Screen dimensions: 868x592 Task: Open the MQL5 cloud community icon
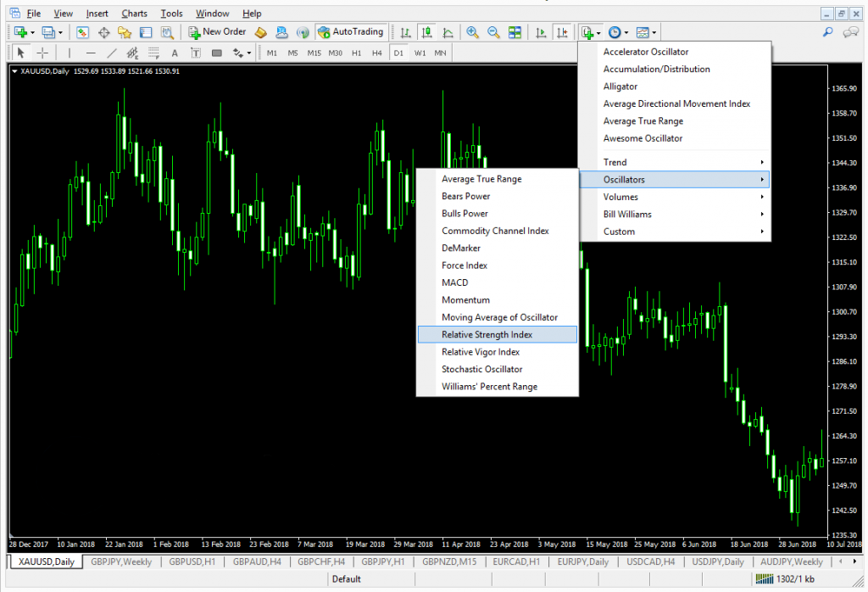point(281,33)
